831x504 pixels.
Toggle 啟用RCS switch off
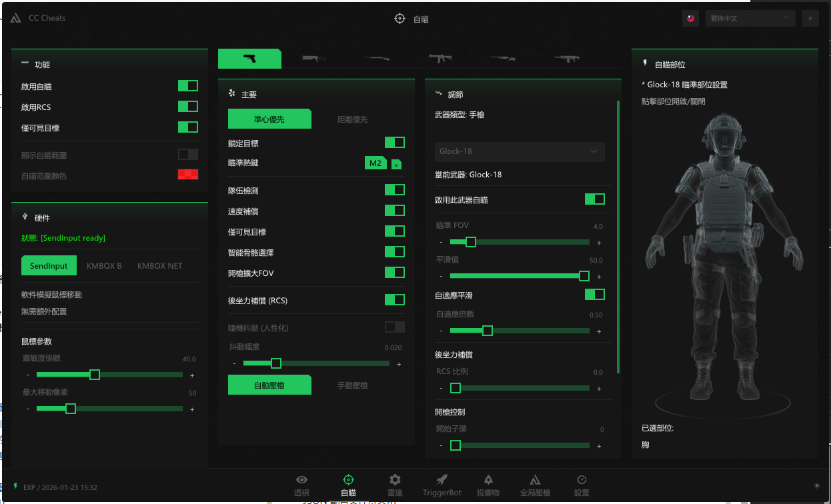point(188,107)
